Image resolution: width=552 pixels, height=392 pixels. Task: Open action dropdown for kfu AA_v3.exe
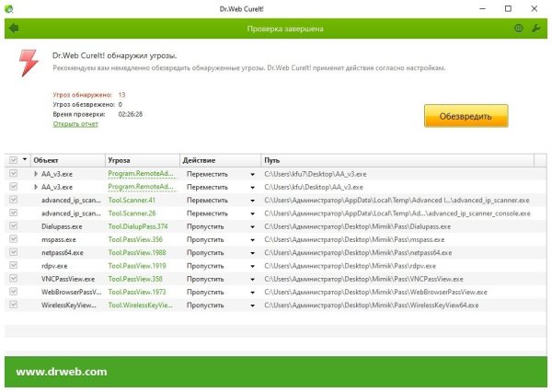252,188
